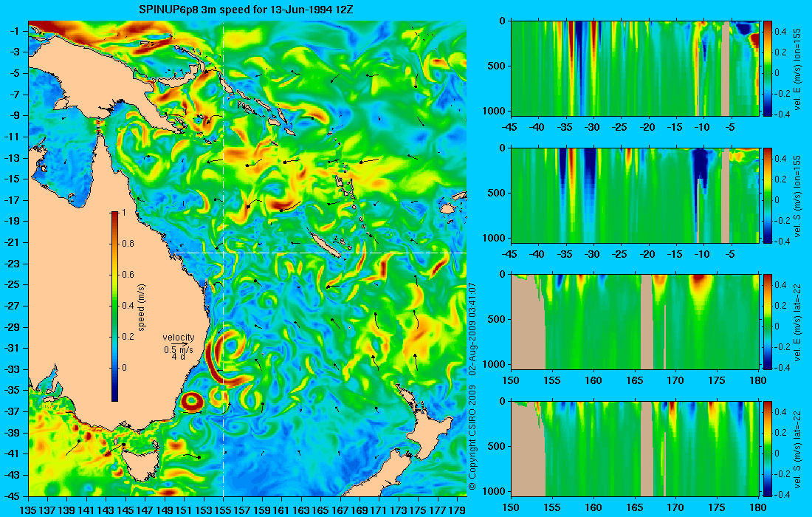
Task: Click the colorbar beside the vel. S lon=155 plot
Action: tap(768, 195)
